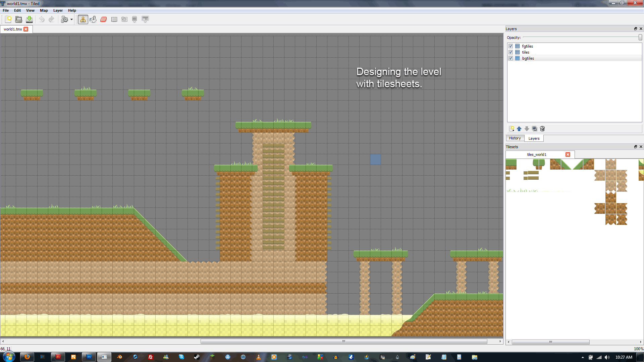The width and height of the screenshot is (644, 362).
Task: Toggle visibility of the tiles layer
Action: (511, 52)
